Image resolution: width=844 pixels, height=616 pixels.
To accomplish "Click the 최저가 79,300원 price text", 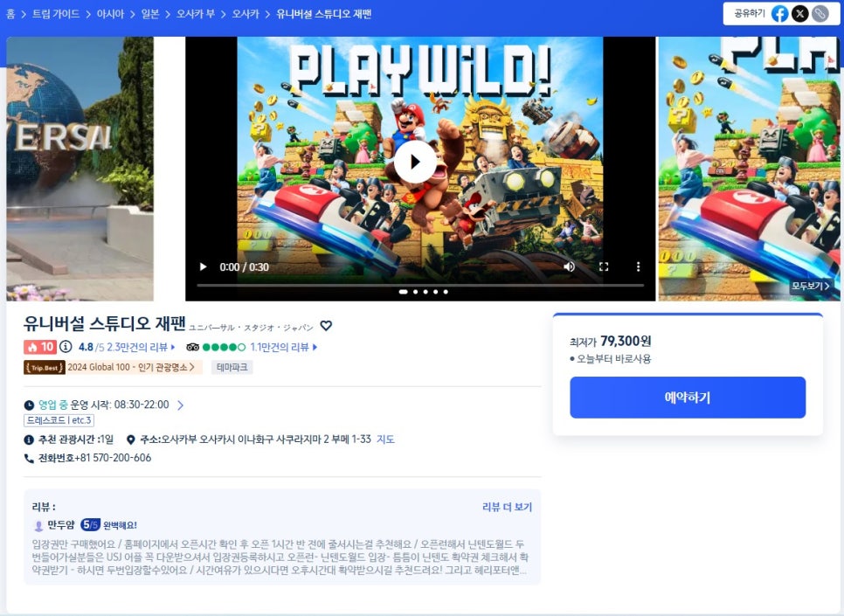I will (611, 342).
